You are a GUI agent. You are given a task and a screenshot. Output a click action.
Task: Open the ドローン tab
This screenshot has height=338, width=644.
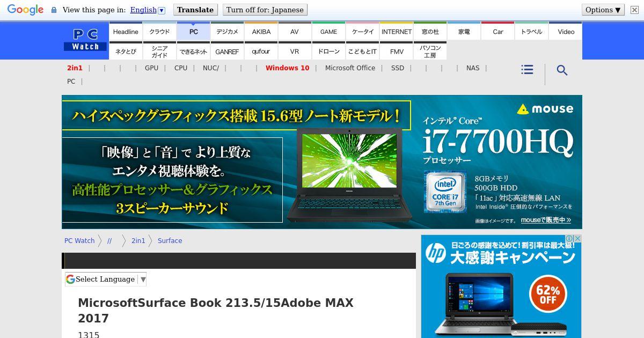(x=328, y=51)
